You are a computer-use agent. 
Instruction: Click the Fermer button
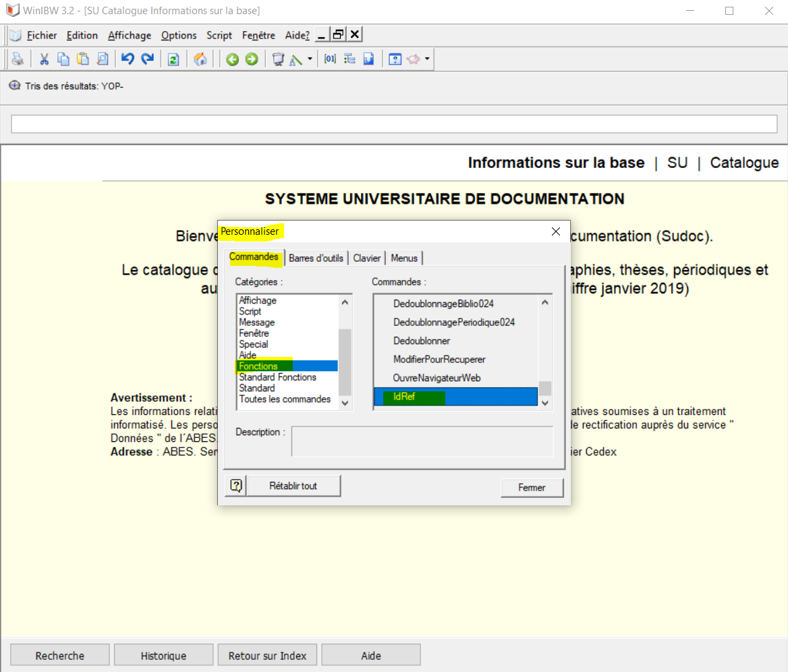pos(532,488)
